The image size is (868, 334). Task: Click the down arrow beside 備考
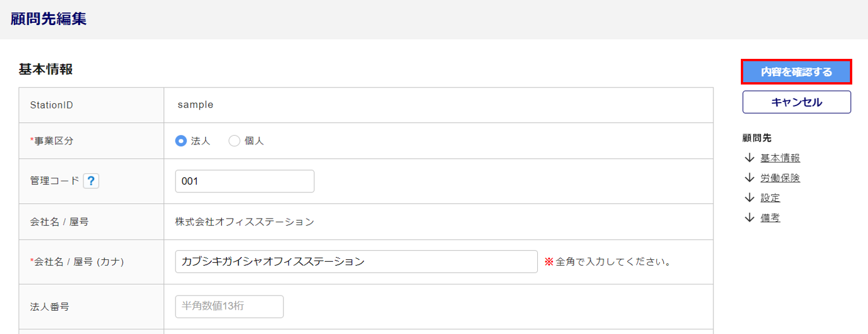click(x=750, y=217)
